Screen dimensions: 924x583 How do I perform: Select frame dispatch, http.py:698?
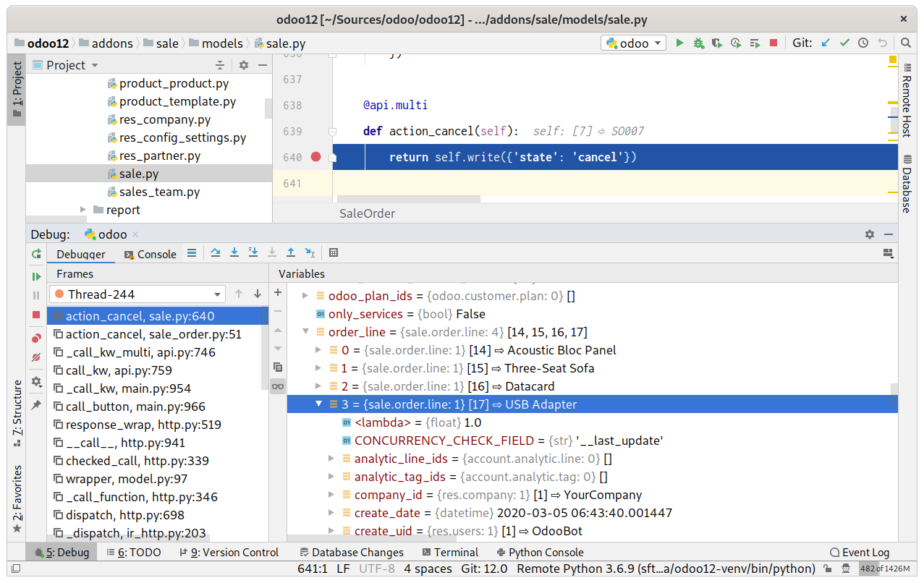(124, 515)
